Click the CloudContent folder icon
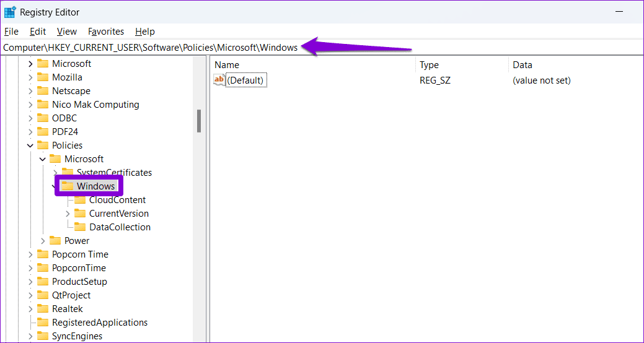The width and height of the screenshot is (644, 343). point(80,200)
